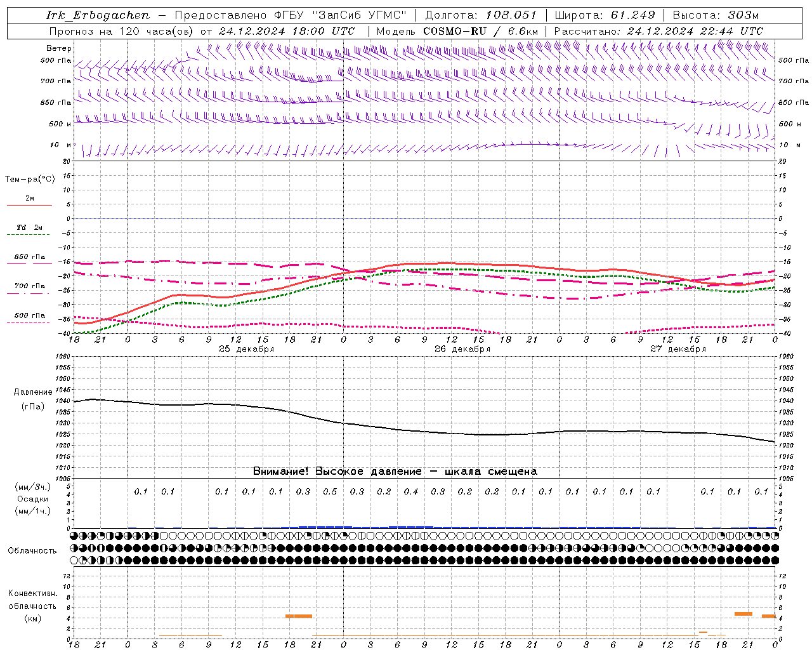Click the '(мм/3ч.)' unit label
This screenshot has height=650, width=812.
point(33,487)
